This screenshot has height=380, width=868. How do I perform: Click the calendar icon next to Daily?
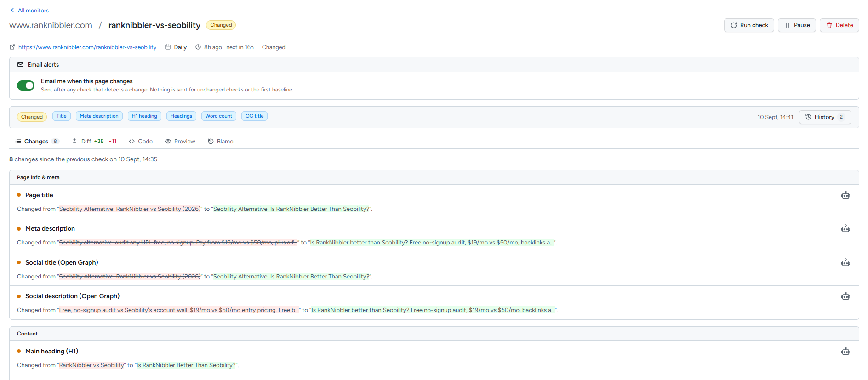tap(168, 47)
